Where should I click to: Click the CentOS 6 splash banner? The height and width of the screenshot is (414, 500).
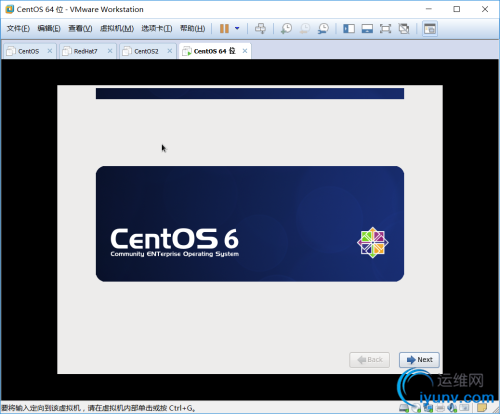click(x=250, y=224)
